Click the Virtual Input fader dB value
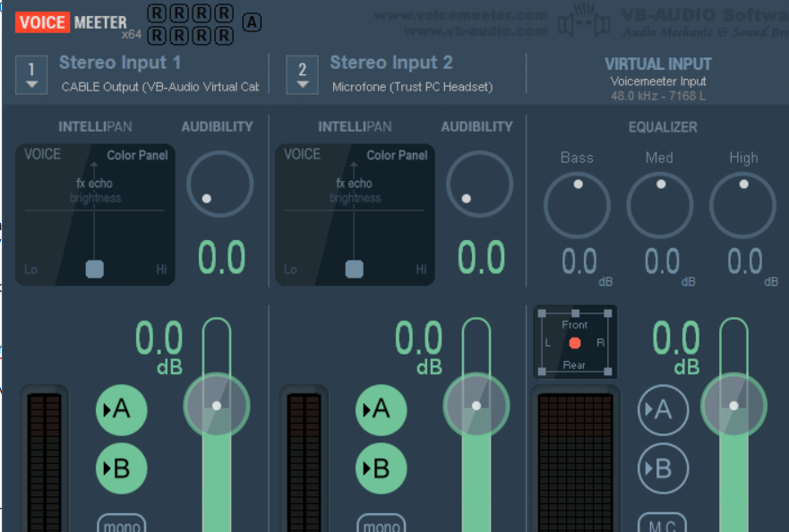 point(676,348)
